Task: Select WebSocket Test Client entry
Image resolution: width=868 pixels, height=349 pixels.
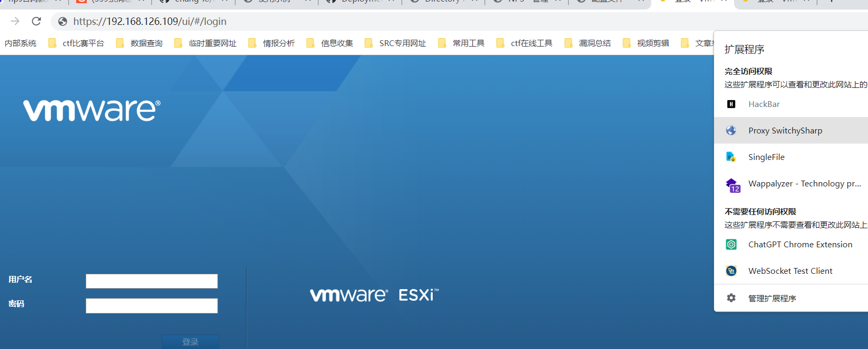Action: tap(791, 271)
